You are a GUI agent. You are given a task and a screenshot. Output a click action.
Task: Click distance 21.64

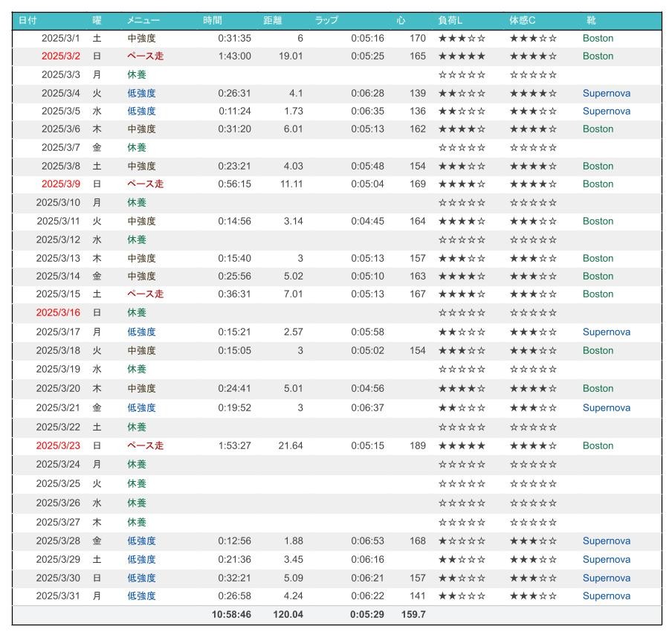click(x=291, y=445)
